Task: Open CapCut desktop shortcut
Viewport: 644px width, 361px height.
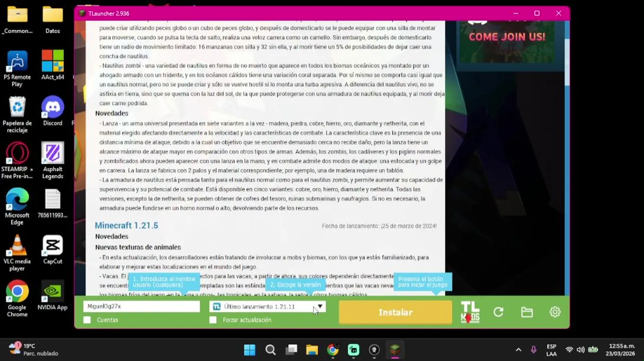Action: point(53,249)
